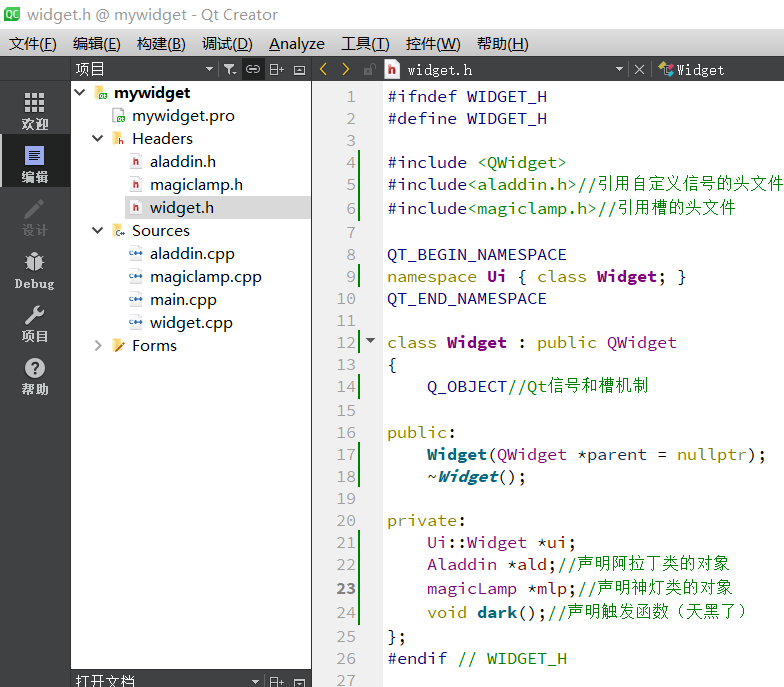The image size is (784, 687).
Task: Select mywidget.pro in project tree
Action: pos(183,116)
